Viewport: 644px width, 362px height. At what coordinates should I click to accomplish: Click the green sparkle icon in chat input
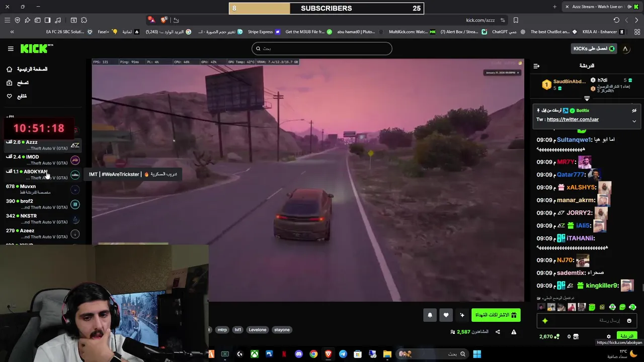tap(545, 321)
